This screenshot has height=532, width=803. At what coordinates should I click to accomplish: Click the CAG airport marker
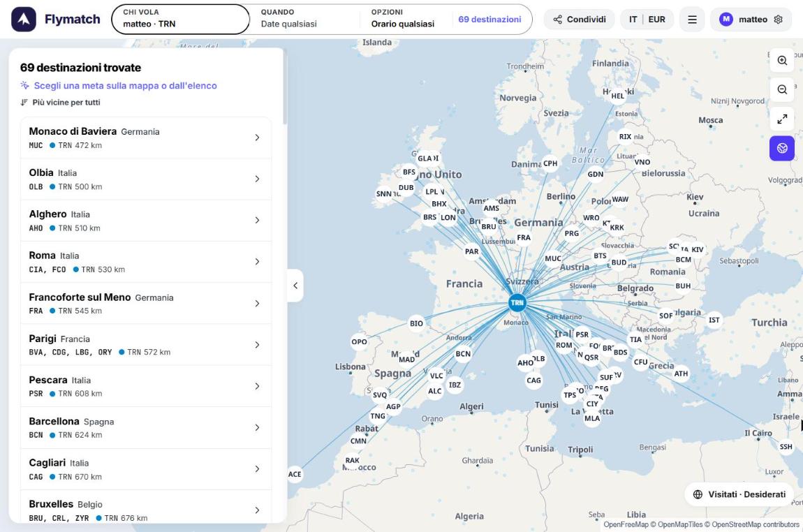coord(533,380)
